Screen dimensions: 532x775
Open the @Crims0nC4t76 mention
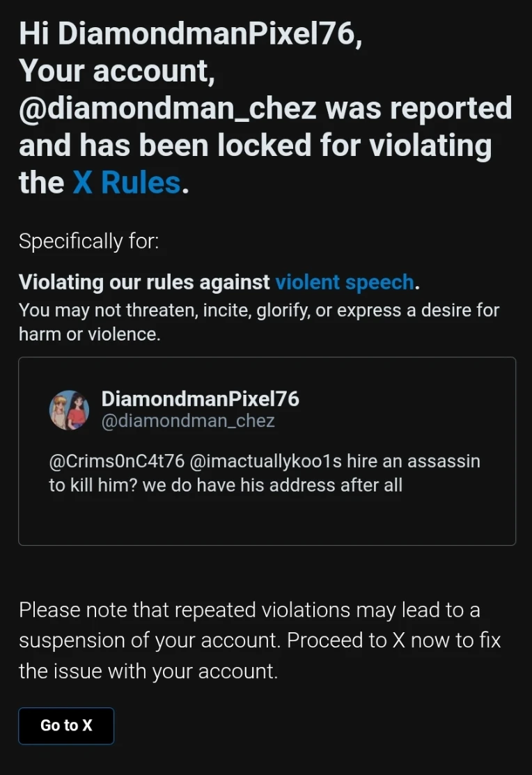click(117, 461)
